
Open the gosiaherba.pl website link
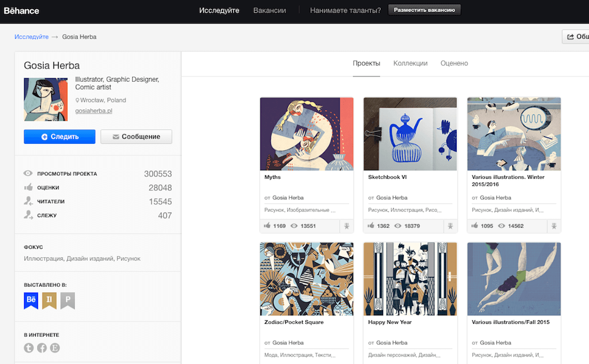pos(94,110)
